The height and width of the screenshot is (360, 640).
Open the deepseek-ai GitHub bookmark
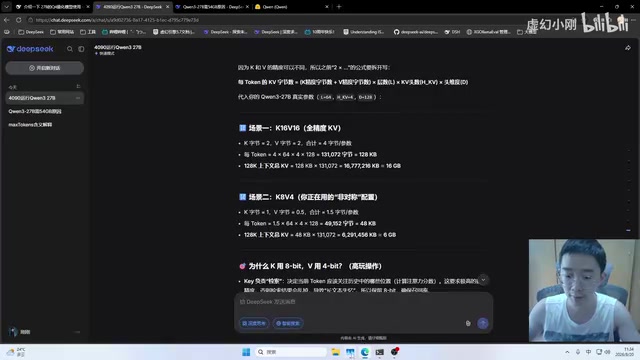(x=416, y=32)
